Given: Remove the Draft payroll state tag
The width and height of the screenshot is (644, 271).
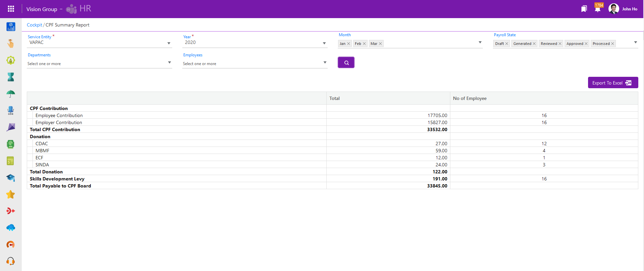Looking at the screenshot, I should point(507,44).
